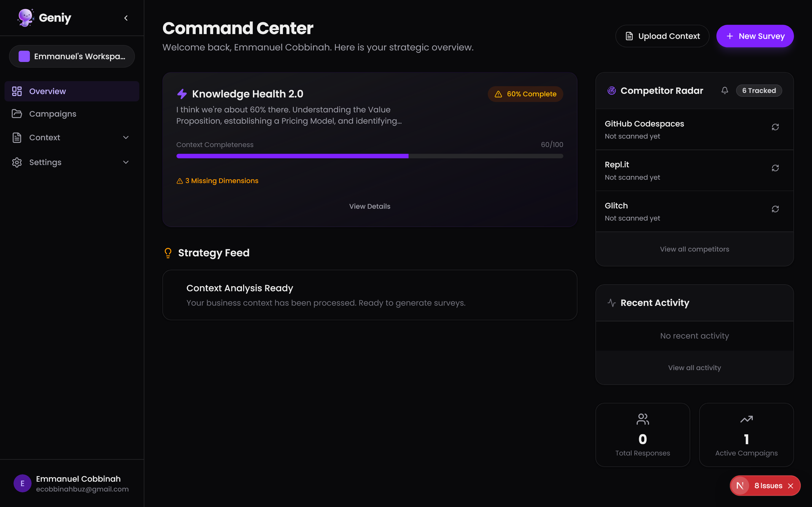Image resolution: width=812 pixels, height=507 pixels.
Task: Dismiss the 8 Issues badge
Action: (x=791, y=486)
